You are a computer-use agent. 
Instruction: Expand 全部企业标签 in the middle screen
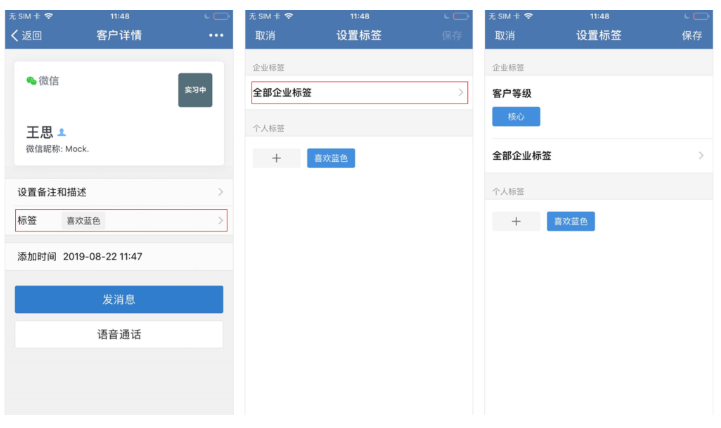click(x=358, y=93)
